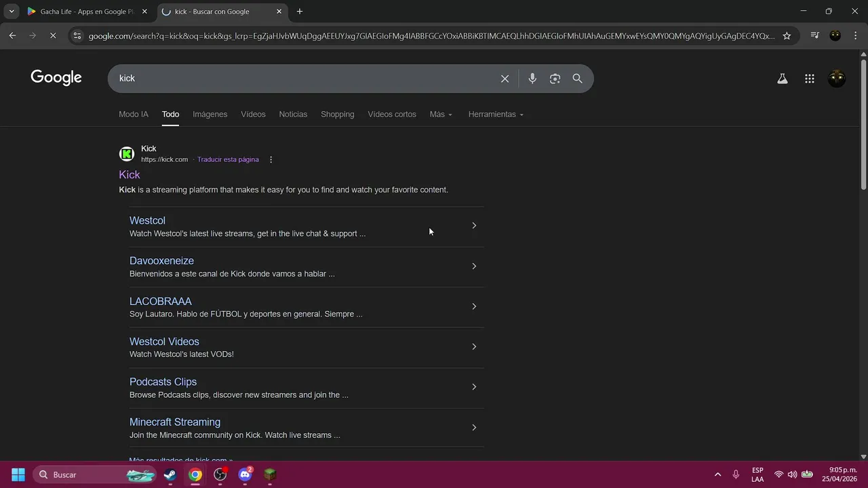Image resolution: width=868 pixels, height=488 pixels.
Task: Open the Google apps grid
Action: pos(809,79)
